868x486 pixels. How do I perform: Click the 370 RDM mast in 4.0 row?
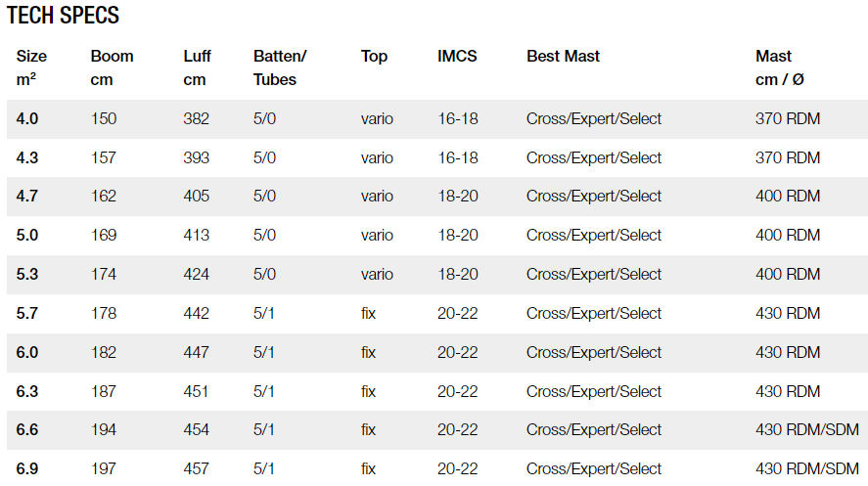pos(788,119)
